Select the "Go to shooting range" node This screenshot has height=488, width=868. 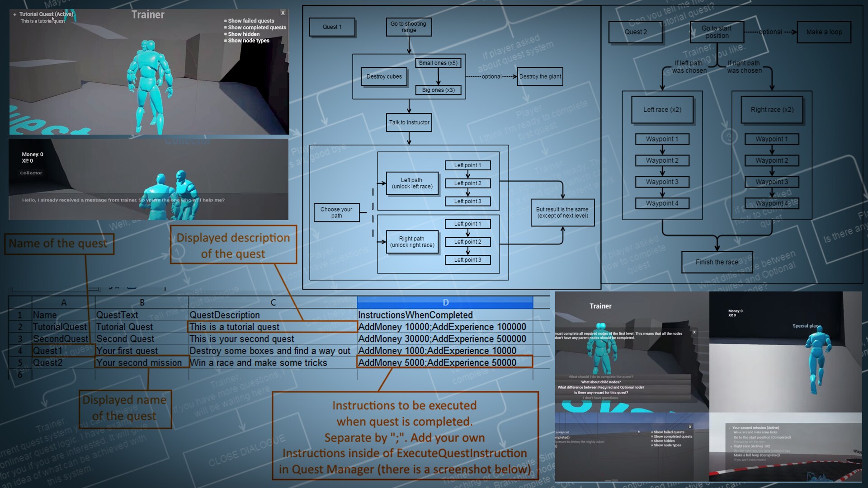tap(408, 27)
